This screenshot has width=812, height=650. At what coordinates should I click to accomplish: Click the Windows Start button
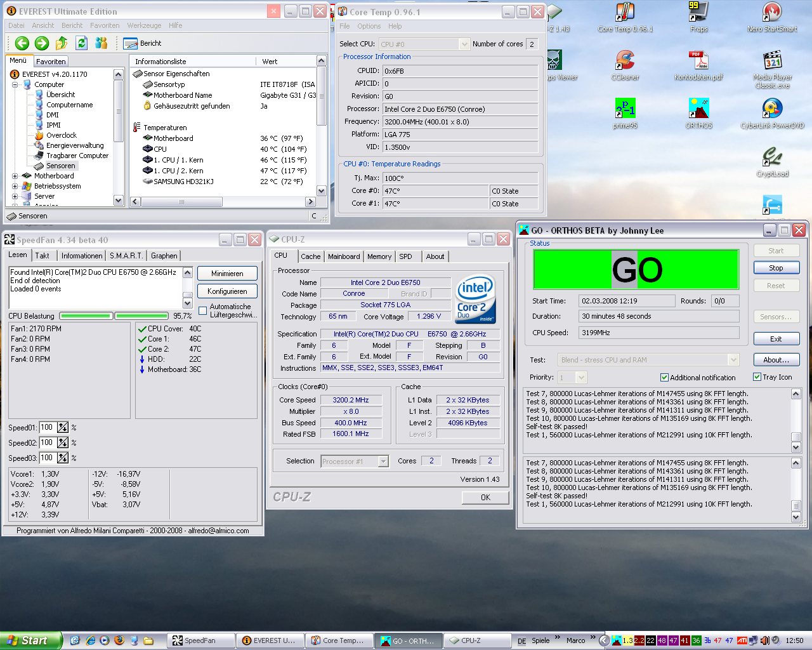pyautogui.click(x=31, y=640)
